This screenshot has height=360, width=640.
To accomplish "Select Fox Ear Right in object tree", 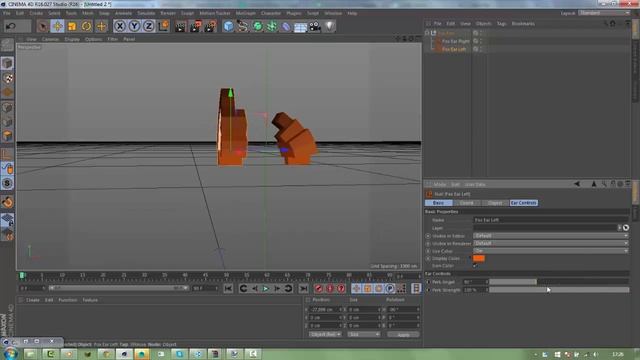I will coord(456,41).
